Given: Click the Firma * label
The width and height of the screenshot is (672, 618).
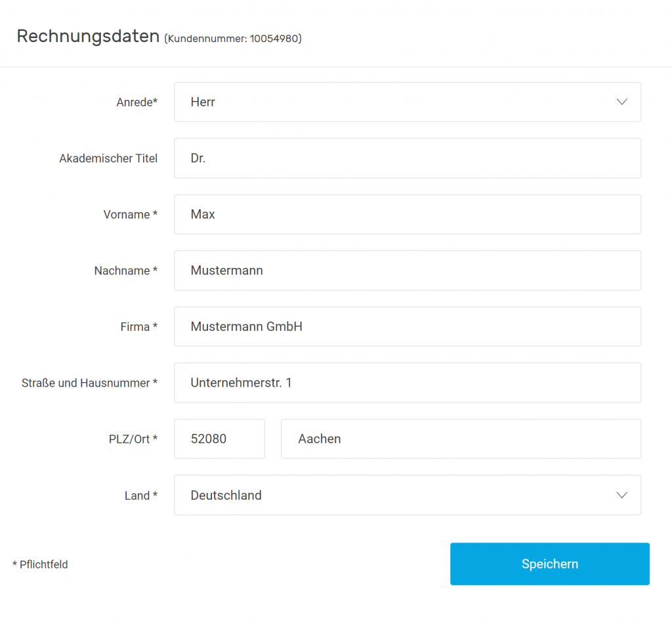Looking at the screenshot, I should click(139, 327).
